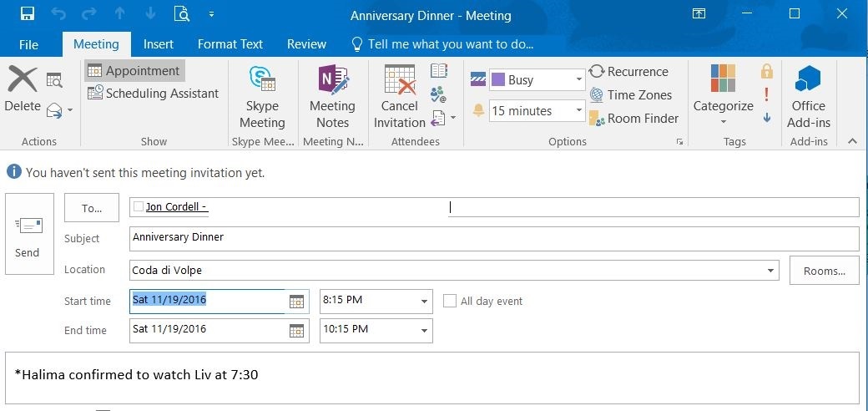Save the meeting with the floppy disk icon
The height and width of the screenshot is (411, 868).
click(x=28, y=14)
